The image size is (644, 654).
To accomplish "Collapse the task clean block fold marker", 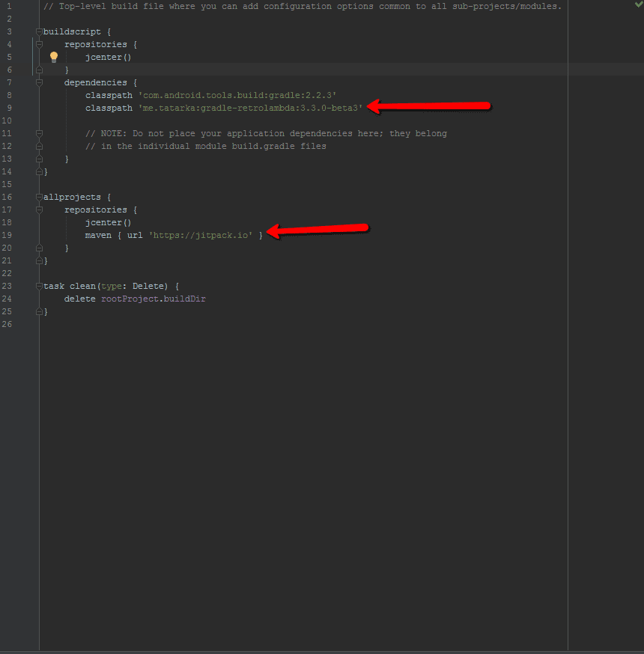I will [x=40, y=286].
